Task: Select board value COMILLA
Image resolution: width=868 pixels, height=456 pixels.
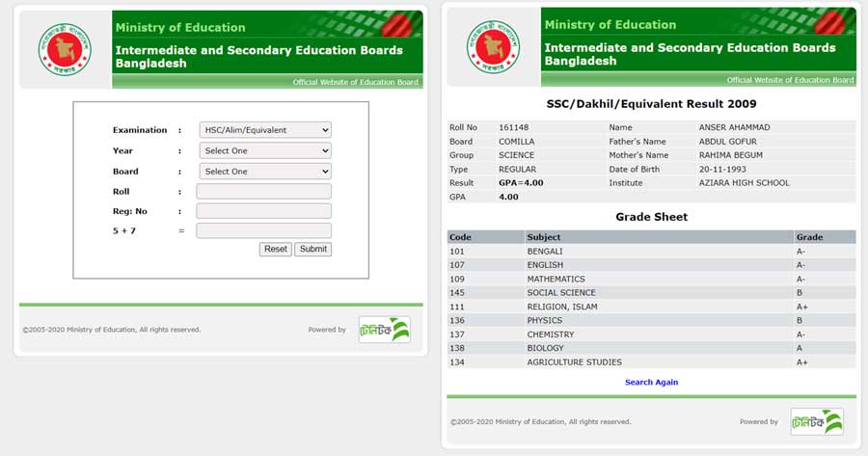Action: click(x=517, y=142)
